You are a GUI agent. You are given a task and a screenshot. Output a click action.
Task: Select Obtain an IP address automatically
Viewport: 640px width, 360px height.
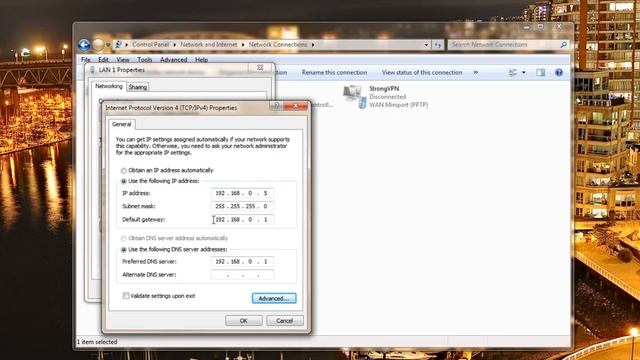124,171
